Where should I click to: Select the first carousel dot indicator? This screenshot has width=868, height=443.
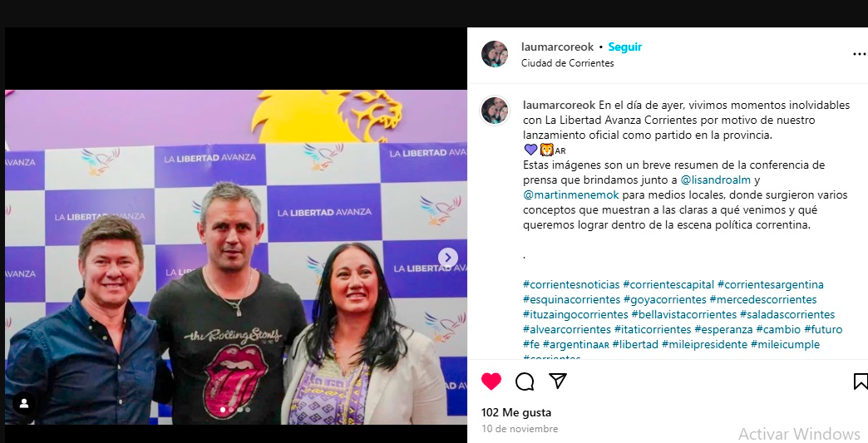223,410
